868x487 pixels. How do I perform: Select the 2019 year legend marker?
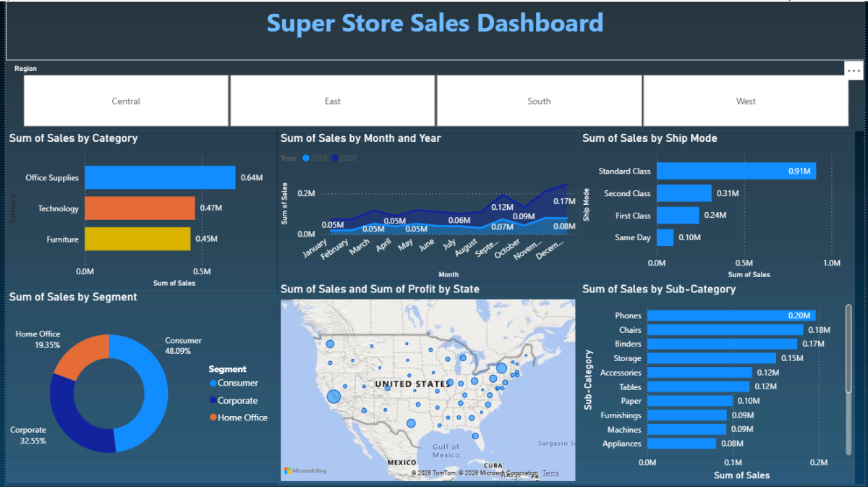(x=306, y=158)
